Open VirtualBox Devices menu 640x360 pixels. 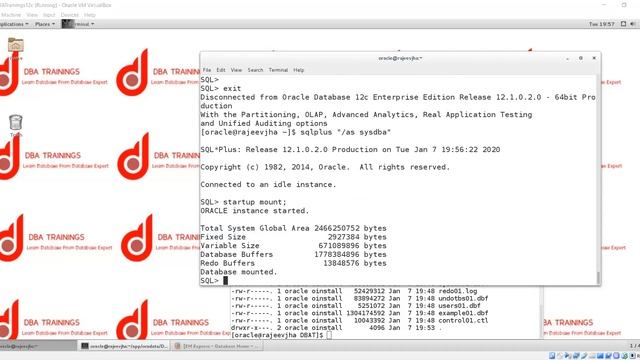click(x=69, y=15)
